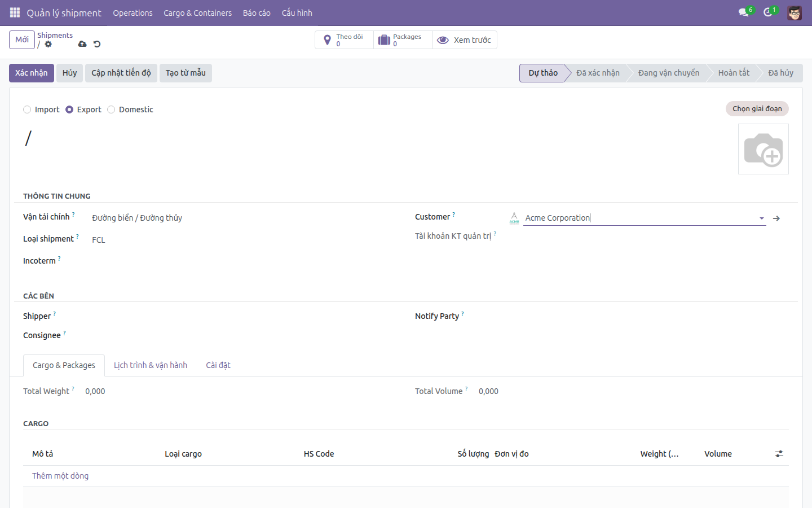Image resolution: width=812 pixels, height=508 pixels.
Task: Click the cloud save icon
Action: tap(82, 44)
